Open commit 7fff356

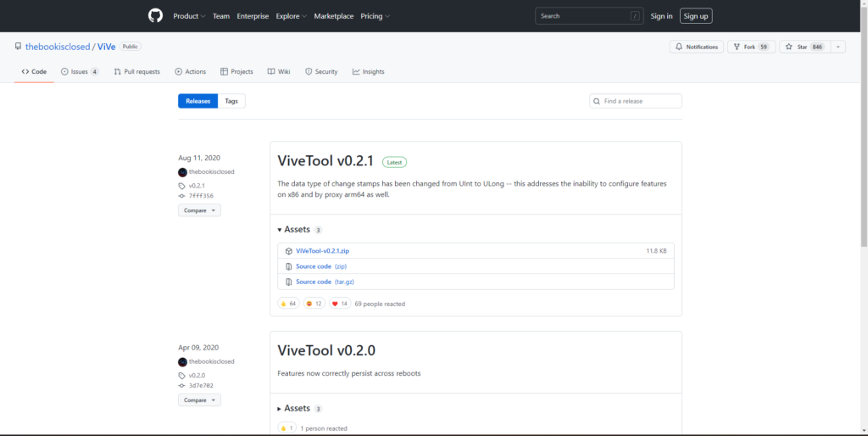[x=201, y=196]
